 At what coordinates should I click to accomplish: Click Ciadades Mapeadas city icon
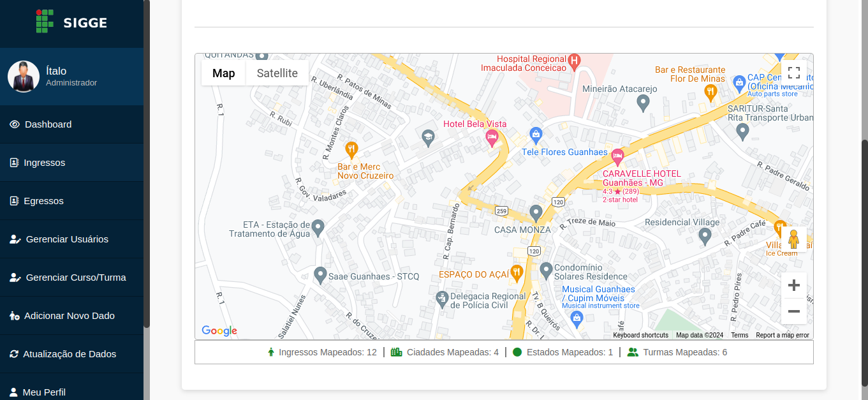pos(397,352)
